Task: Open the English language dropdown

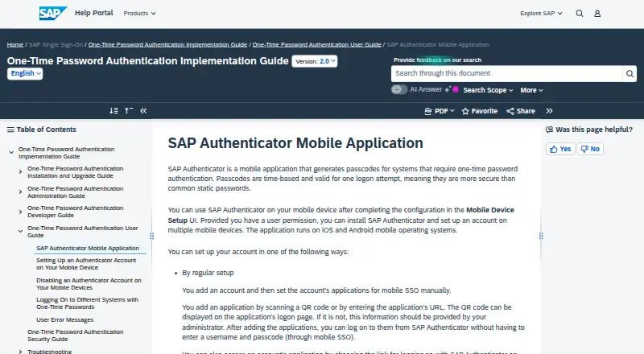Action: click(25, 73)
